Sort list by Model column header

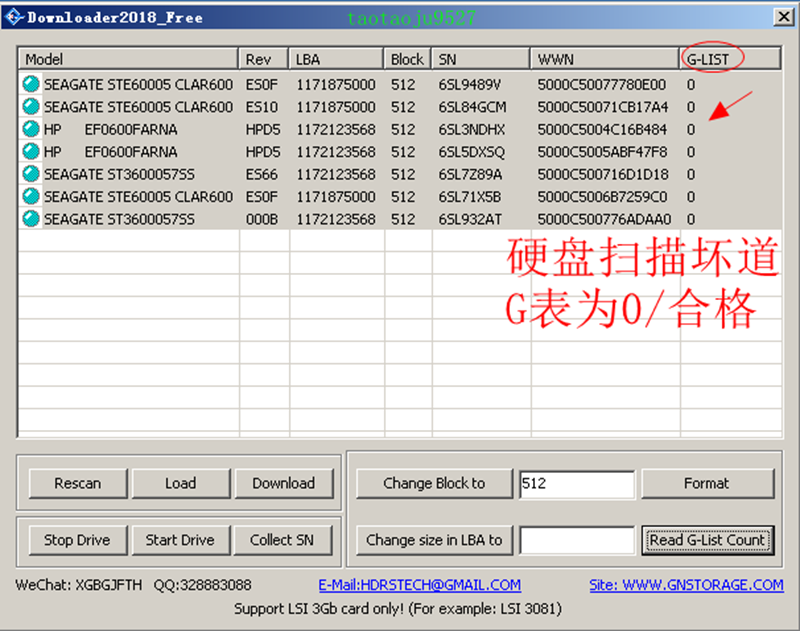(129, 59)
